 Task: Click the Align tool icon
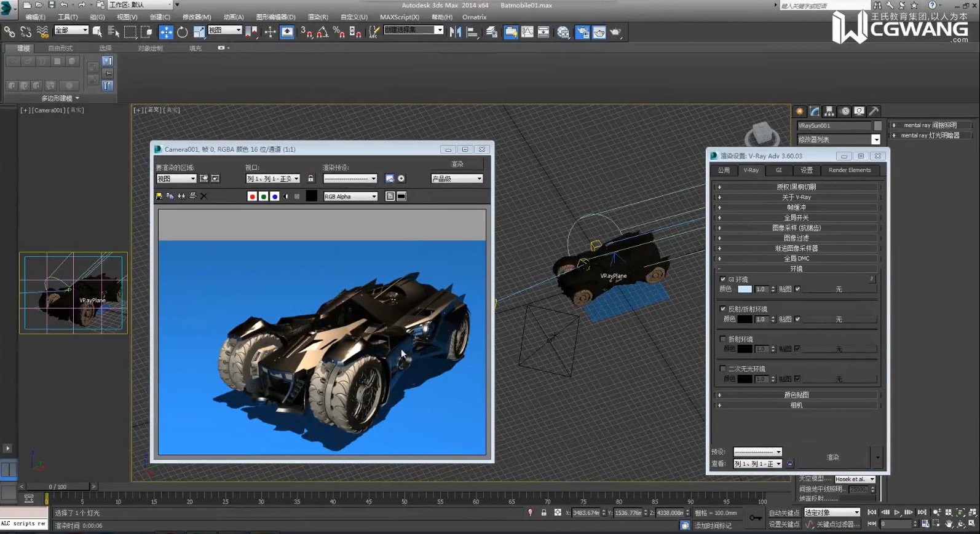472,32
